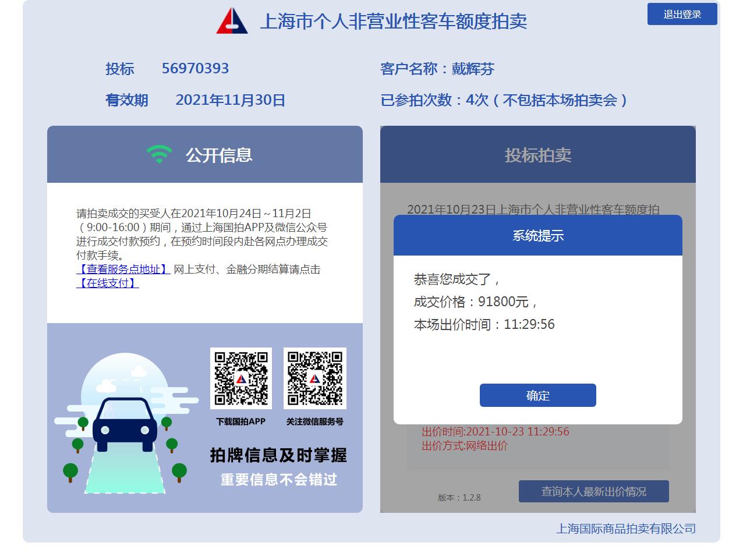Screen dimensions: 743x560
Task: Click the 恭喜您成交了 message
Action: [457, 279]
